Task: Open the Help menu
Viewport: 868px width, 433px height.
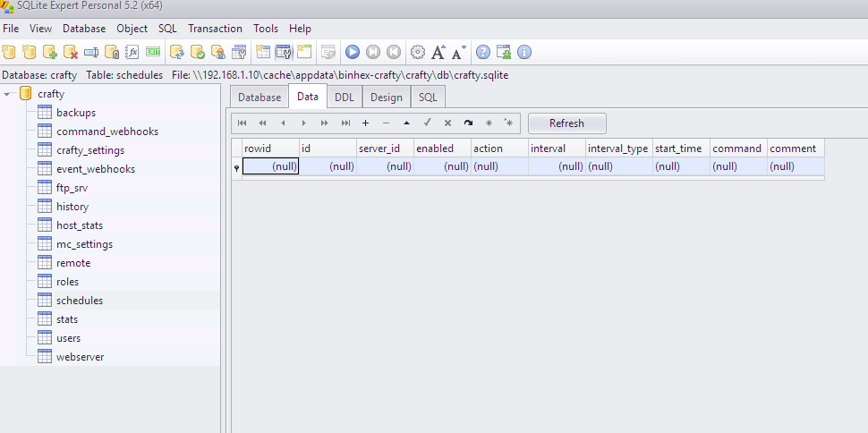Action: click(x=300, y=29)
